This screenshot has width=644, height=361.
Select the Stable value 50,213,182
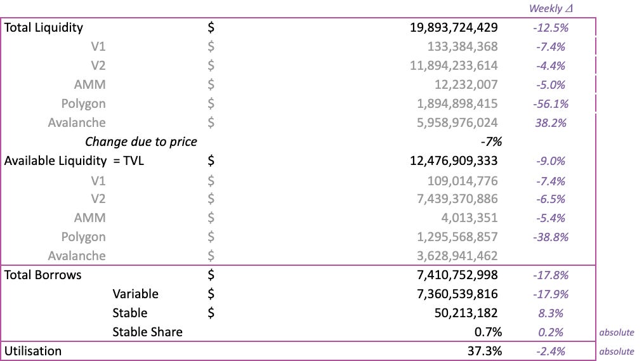466,313
